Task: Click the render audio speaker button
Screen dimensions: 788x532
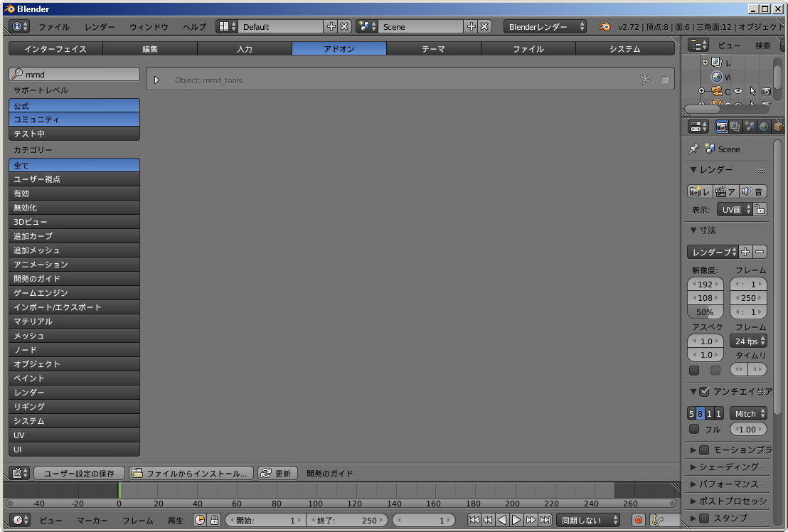Action: tap(752, 191)
